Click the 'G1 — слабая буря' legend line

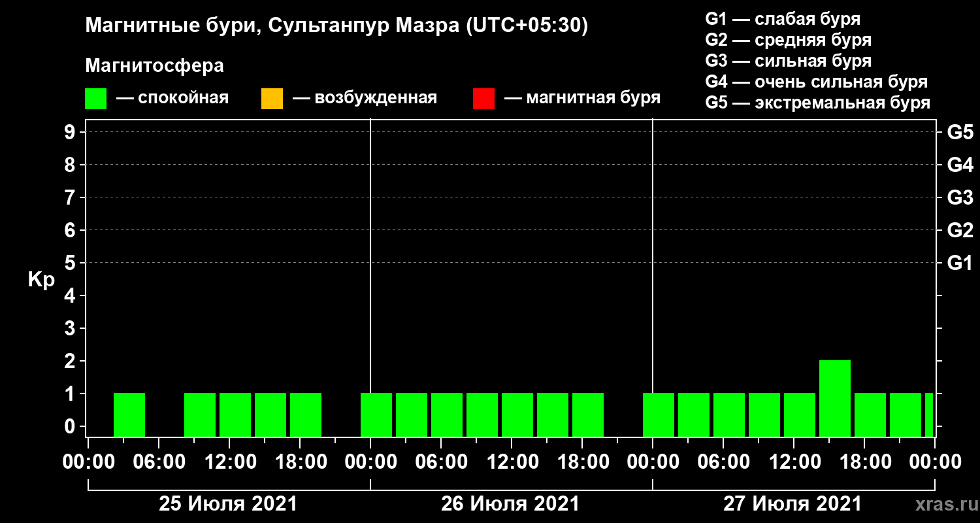(783, 18)
